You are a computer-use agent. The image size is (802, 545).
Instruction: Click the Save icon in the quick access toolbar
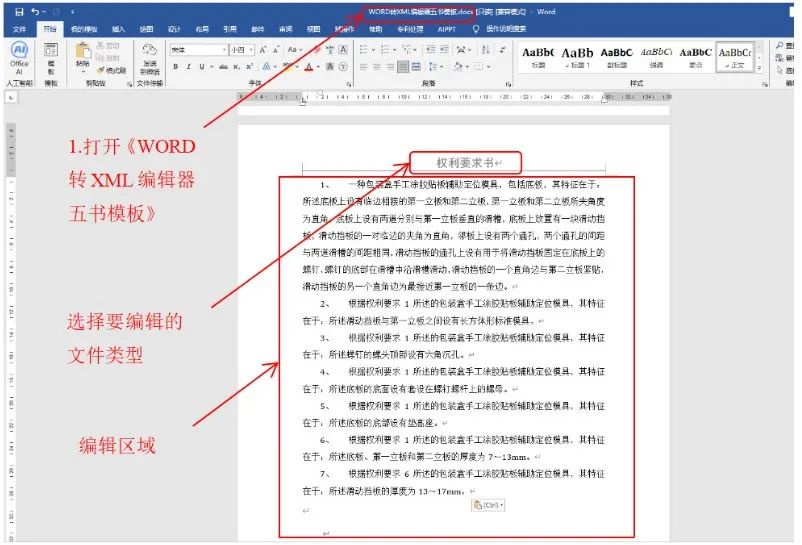coord(19,11)
